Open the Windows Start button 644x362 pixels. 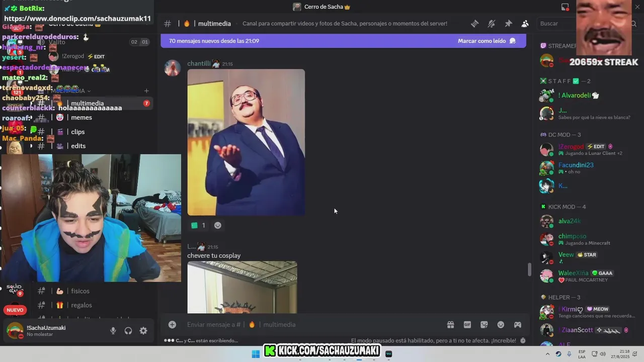tap(256, 354)
